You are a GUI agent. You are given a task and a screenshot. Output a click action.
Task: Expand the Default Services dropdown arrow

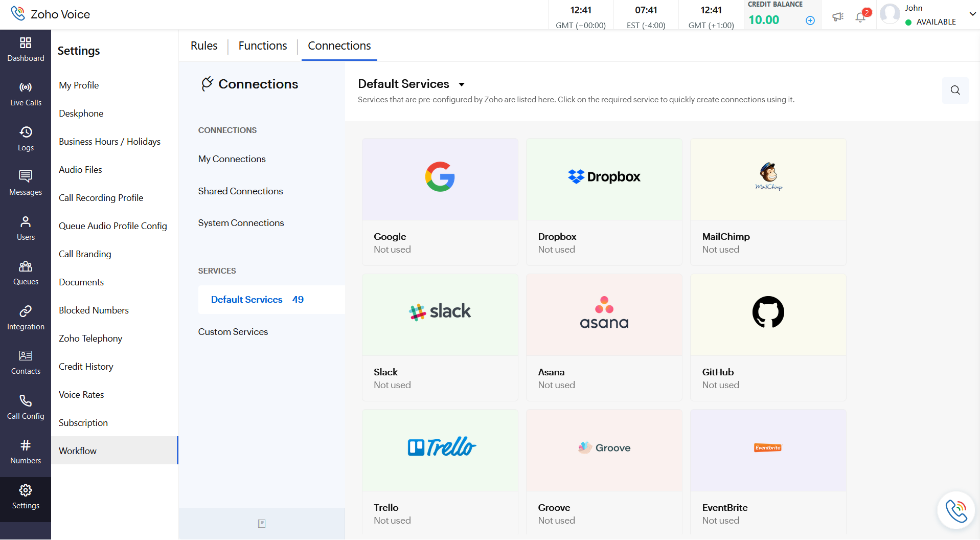[462, 84]
